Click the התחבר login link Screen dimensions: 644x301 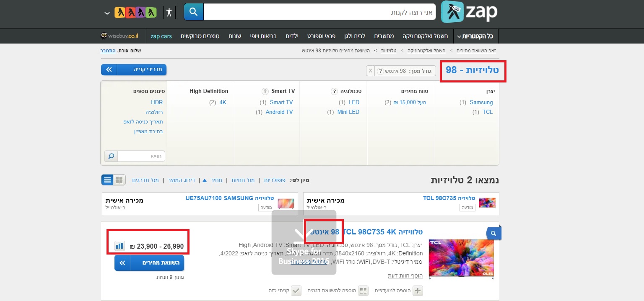(108, 51)
